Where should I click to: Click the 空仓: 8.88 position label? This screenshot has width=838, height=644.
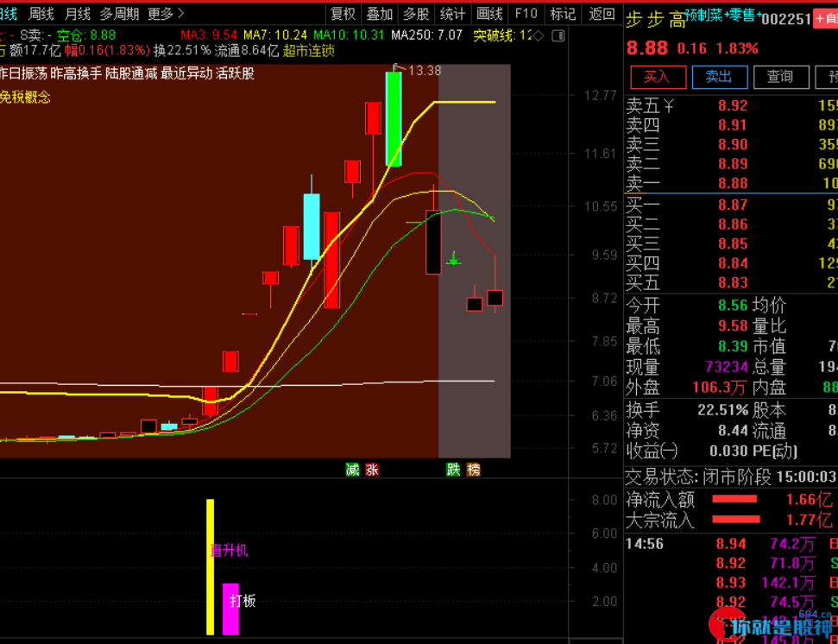(x=86, y=35)
